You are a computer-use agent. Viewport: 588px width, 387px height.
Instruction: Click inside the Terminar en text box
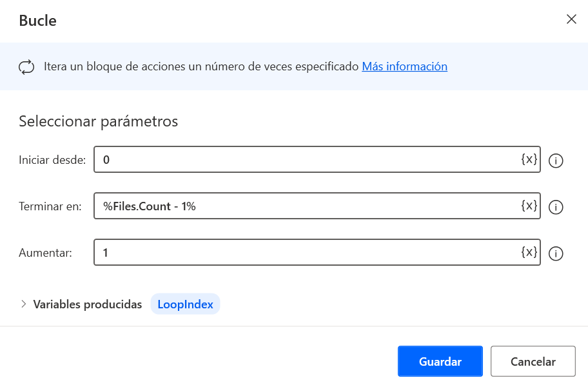[290, 206]
